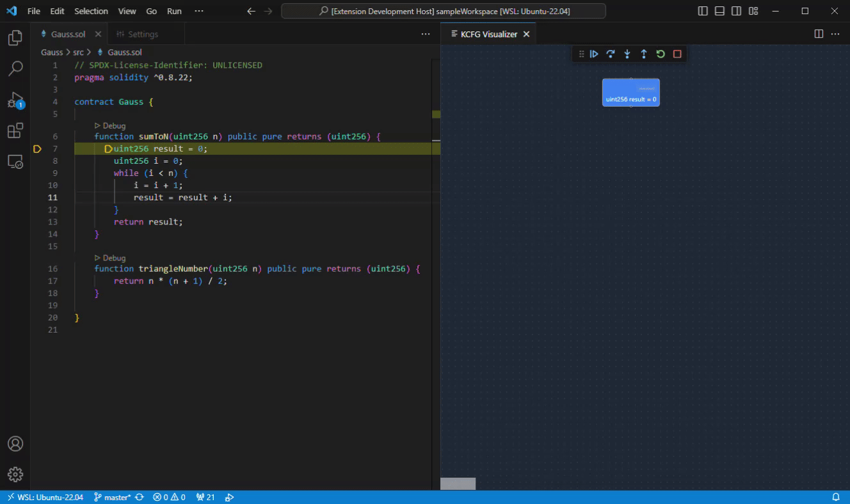The image size is (850, 504).
Task: Click the KCFG visualizer minimap thumbnail
Action: [458, 484]
